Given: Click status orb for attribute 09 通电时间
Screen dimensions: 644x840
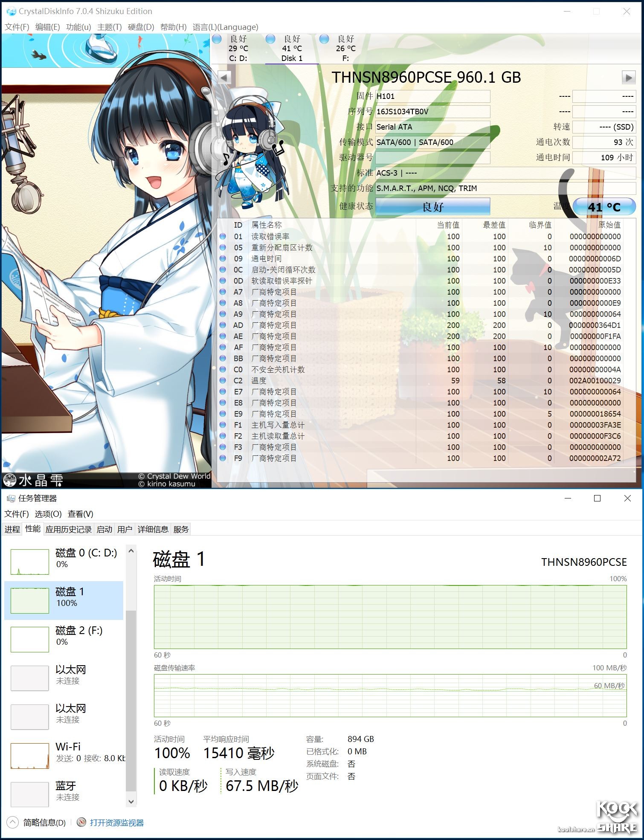Looking at the screenshot, I should 223,258.
